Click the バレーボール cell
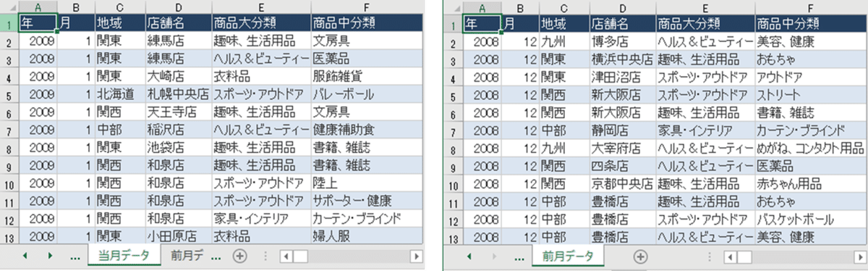The height and width of the screenshot is (271, 868). tap(366, 94)
